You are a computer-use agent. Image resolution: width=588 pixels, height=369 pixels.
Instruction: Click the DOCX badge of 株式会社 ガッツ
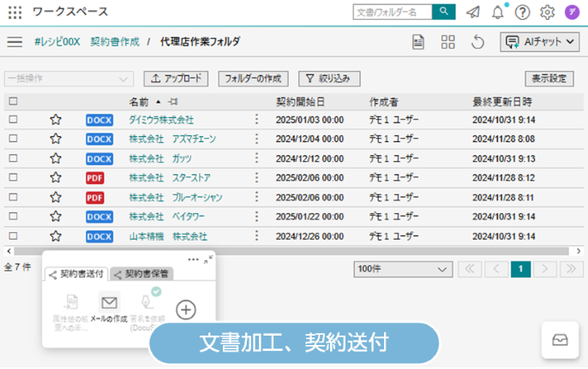click(x=99, y=159)
